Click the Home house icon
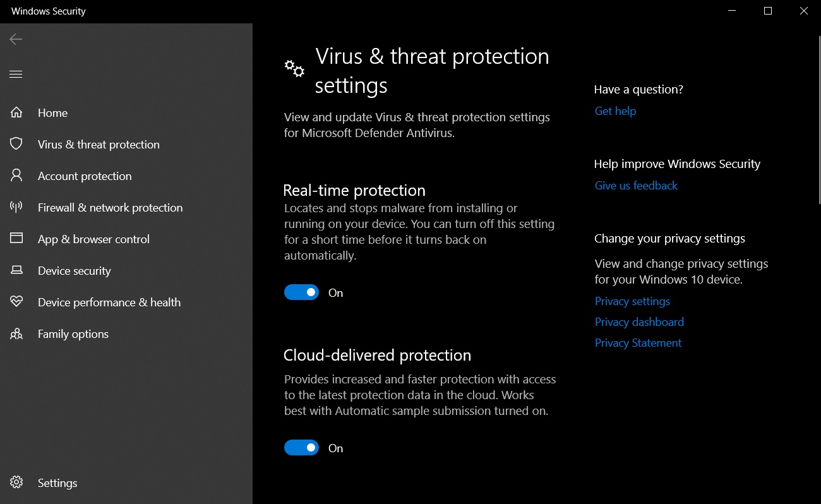 tap(16, 112)
